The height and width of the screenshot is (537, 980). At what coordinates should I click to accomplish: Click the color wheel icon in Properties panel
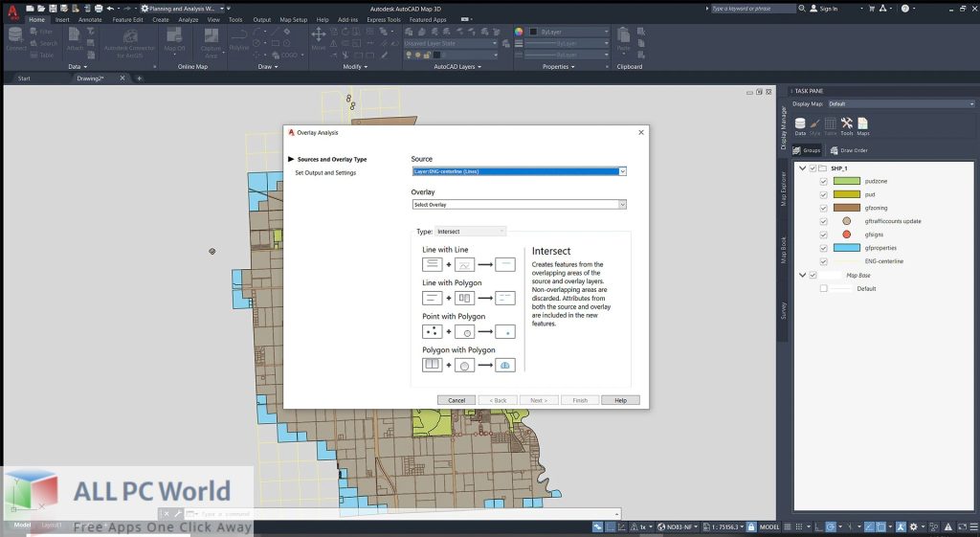pos(518,32)
